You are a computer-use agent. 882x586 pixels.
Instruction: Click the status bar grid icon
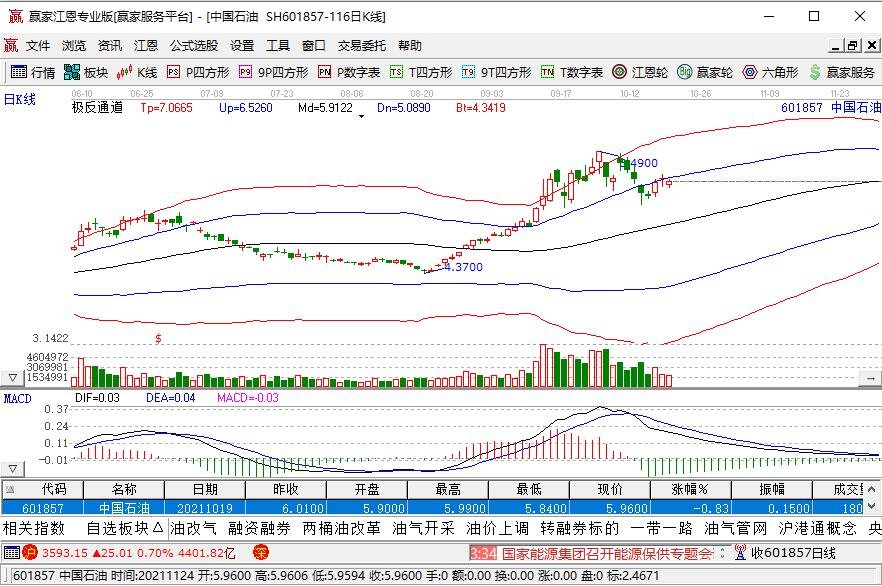pyautogui.click(x=11, y=553)
